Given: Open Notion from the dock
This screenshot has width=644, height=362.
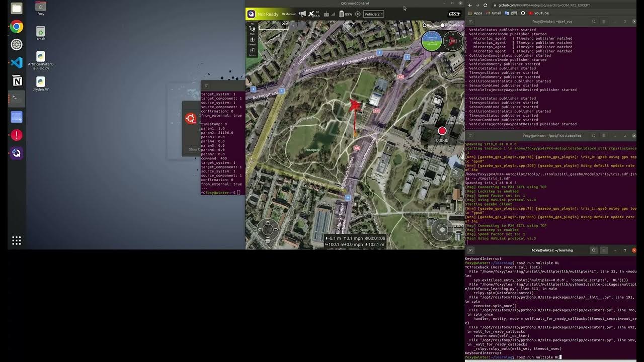Looking at the screenshot, I should coord(17,81).
